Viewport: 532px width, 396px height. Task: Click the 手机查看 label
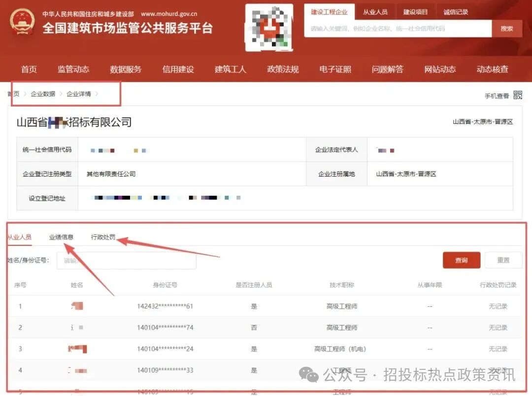pos(497,96)
